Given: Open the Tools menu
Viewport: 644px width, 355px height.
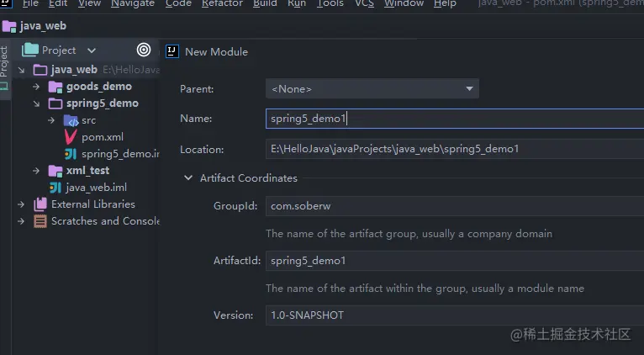Looking at the screenshot, I should (x=330, y=3).
